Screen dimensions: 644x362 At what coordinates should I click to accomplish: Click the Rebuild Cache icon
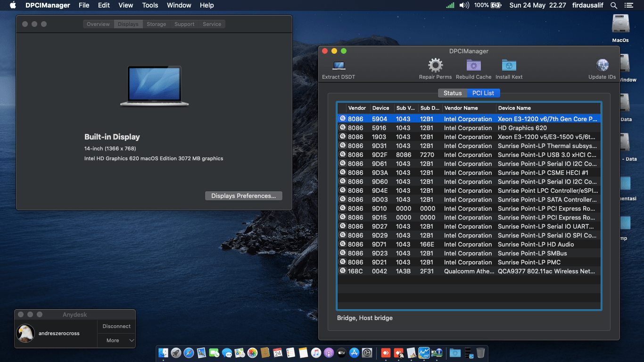point(473,65)
